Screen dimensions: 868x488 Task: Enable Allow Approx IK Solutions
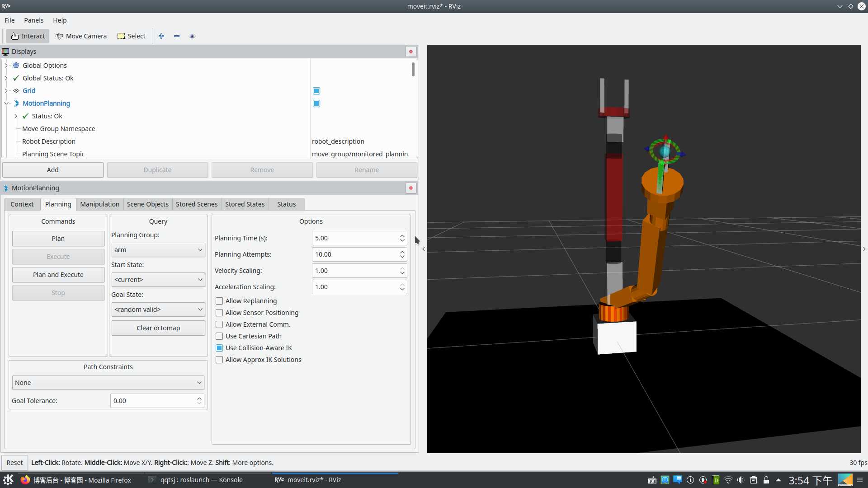[219, 360]
